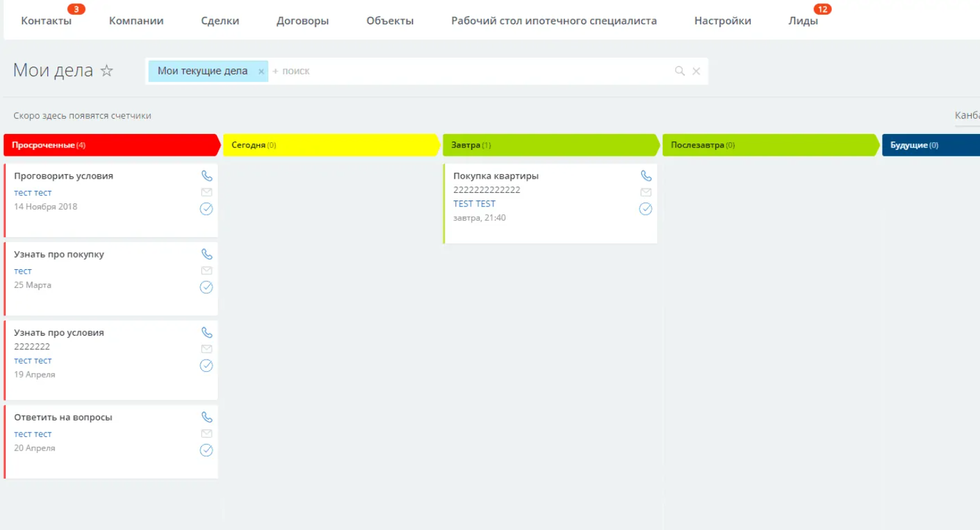Complete the "Покупка квартиры" task checkmark

(x=646, y=209)
